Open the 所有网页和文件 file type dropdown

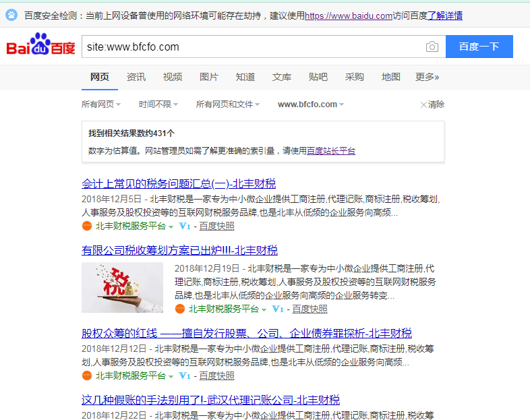pos(228,104)
